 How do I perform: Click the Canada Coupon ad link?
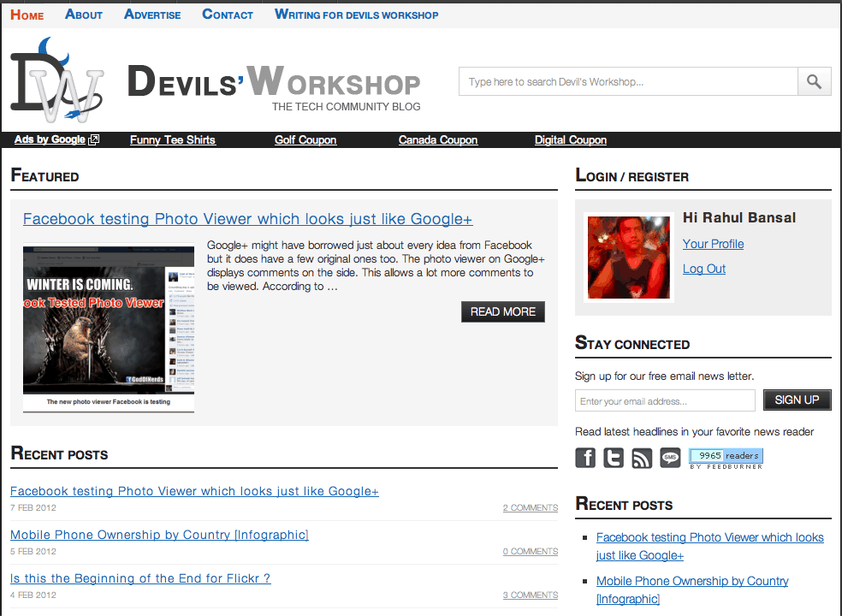point(438,139)
